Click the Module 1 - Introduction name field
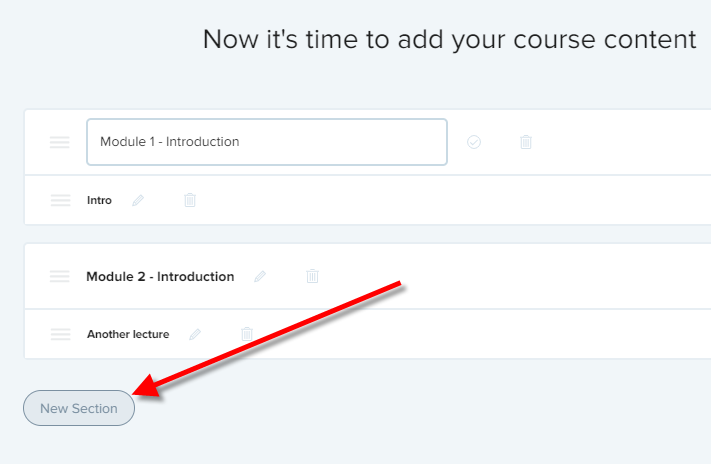Screen dimensions: 711x464 click(267, 142)
